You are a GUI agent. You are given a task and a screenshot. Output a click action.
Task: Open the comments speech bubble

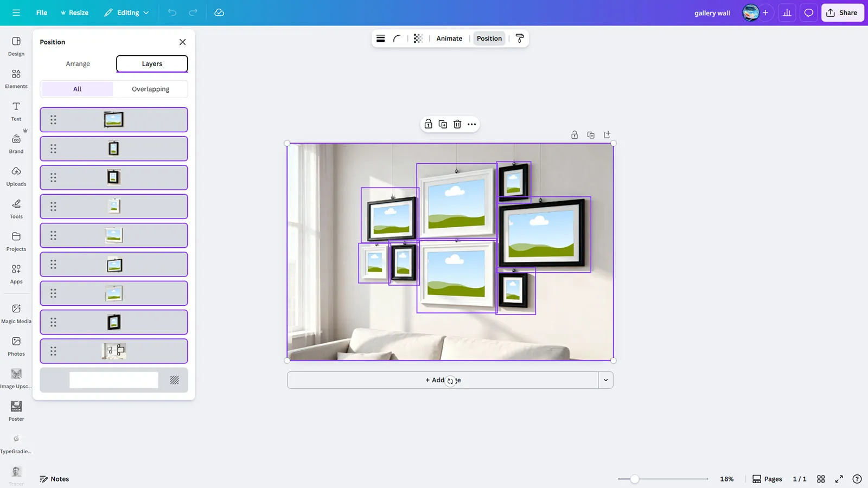(x=808, y=12)
